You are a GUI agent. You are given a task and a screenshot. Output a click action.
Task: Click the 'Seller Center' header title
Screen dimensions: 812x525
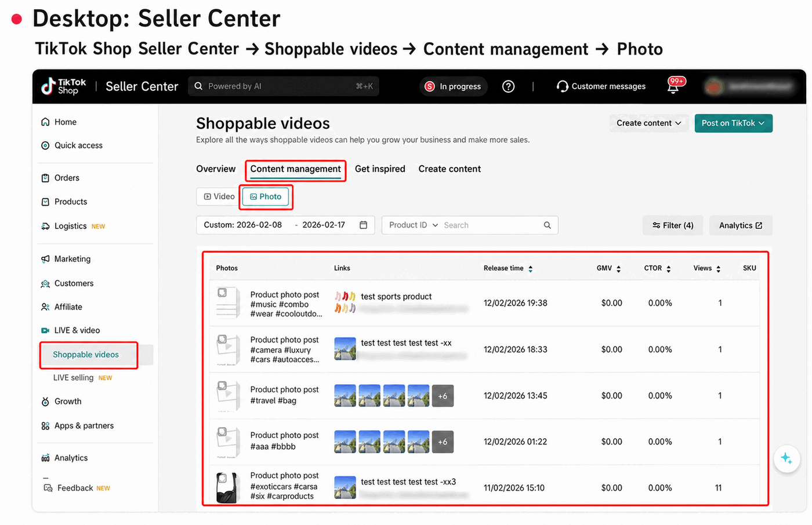(x=142, y=86)
